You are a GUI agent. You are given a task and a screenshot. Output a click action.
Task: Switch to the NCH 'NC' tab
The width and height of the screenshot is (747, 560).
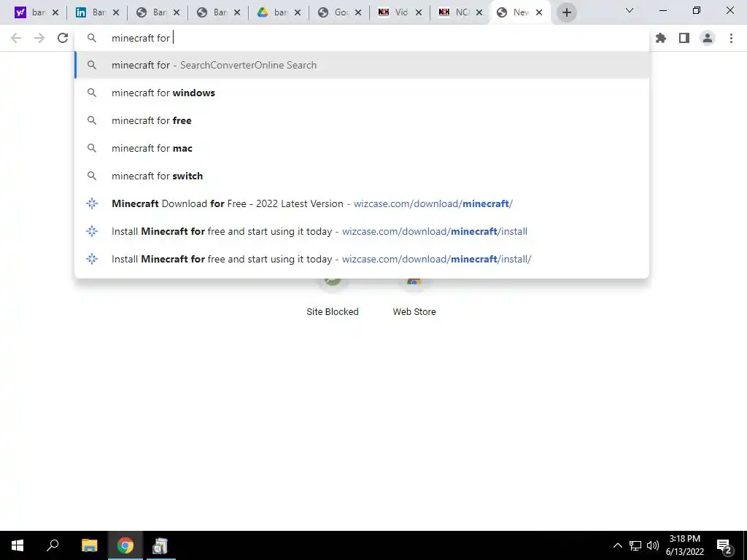[455, 13]
